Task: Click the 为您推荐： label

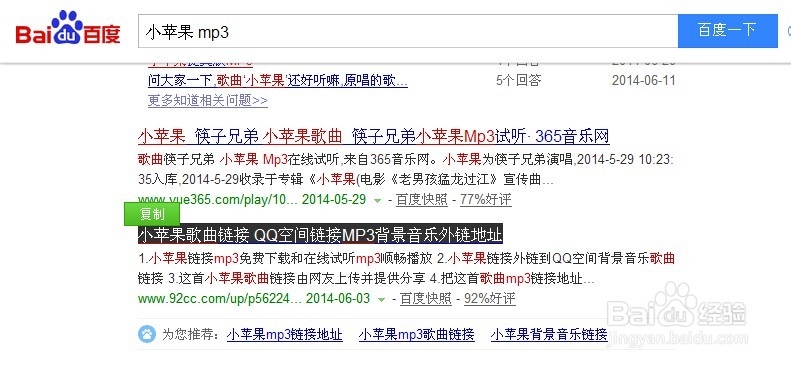Action: click(x=191, y=334)
